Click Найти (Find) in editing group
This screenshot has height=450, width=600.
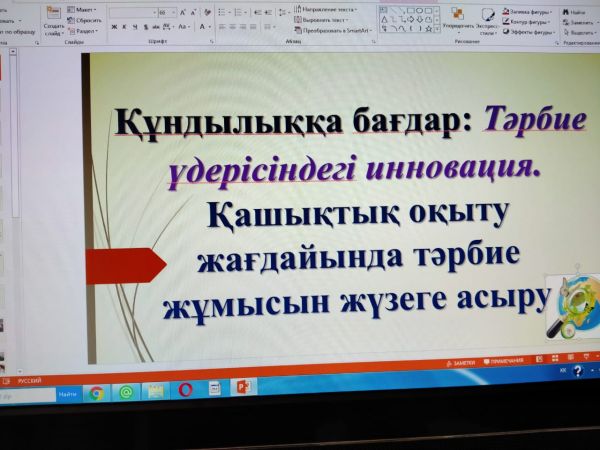pyautogui.click(x=574, y=13)
